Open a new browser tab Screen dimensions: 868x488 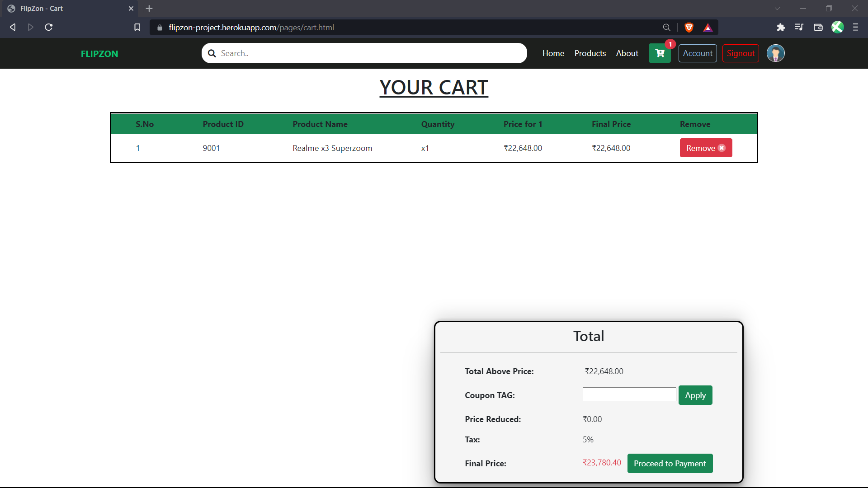149,9
